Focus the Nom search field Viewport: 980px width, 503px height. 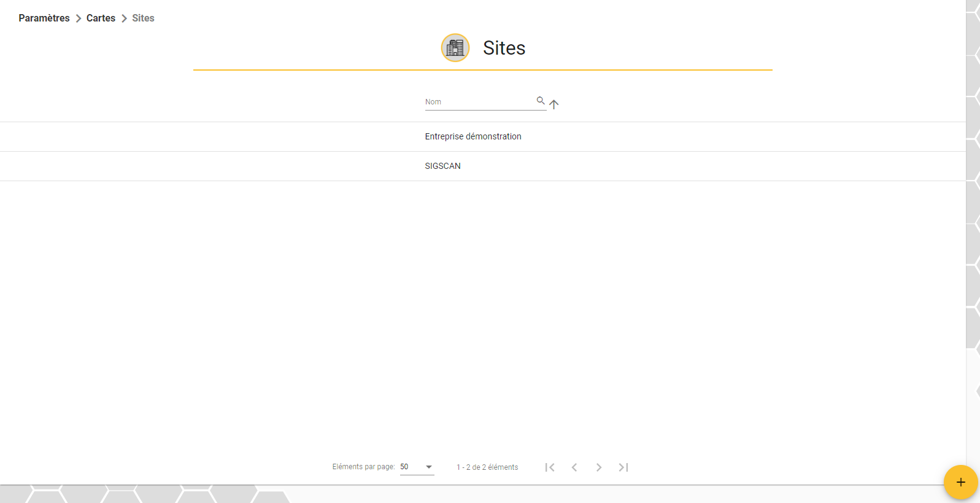tap(480, 102)
